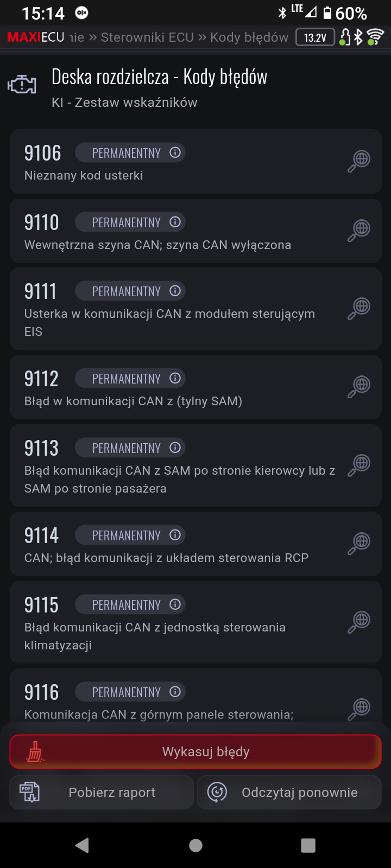This screenshot has width=391, height=868.
Task: Search the web for fault code 9106
Action: coord(360,161)
